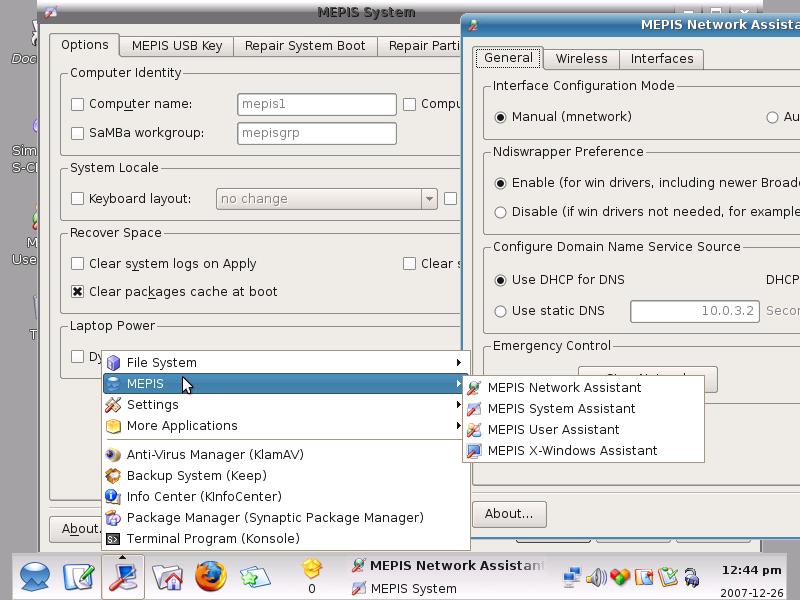Expand the File System submenu
This screenshot has width=800, height=600.
pyautogui.click(x=286, y=362)
